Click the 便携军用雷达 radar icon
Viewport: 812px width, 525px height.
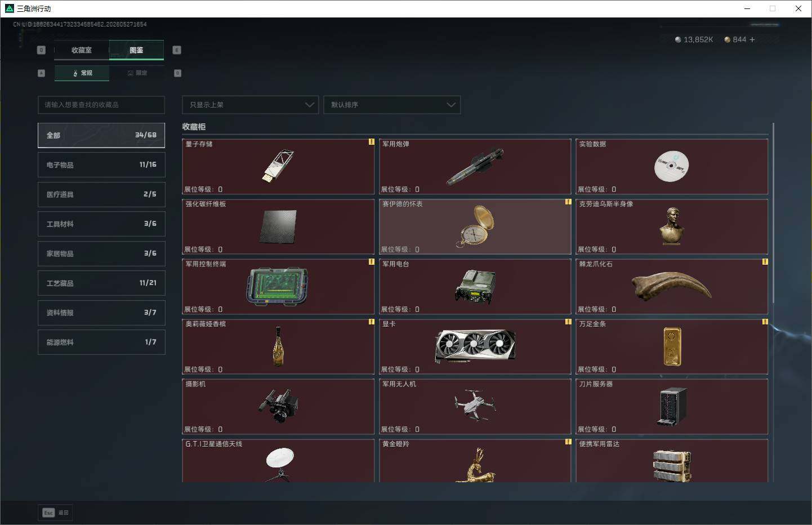[672, 466]
